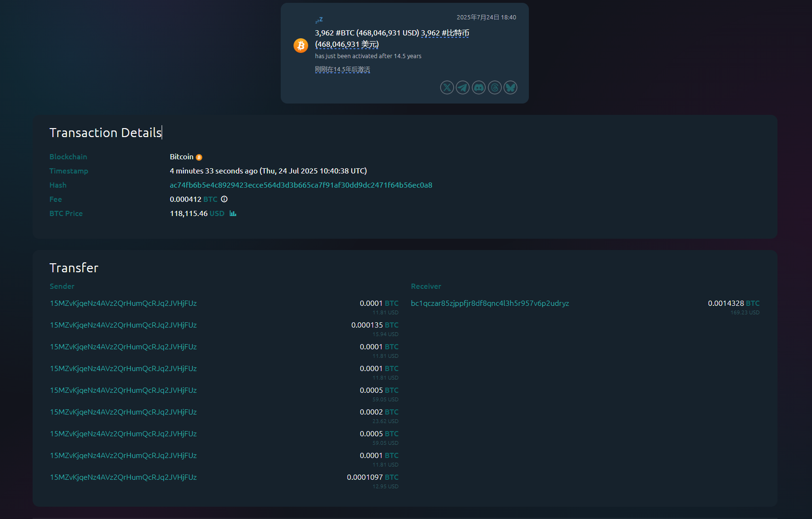Click the Transaction Details heading text

[105, 133]
